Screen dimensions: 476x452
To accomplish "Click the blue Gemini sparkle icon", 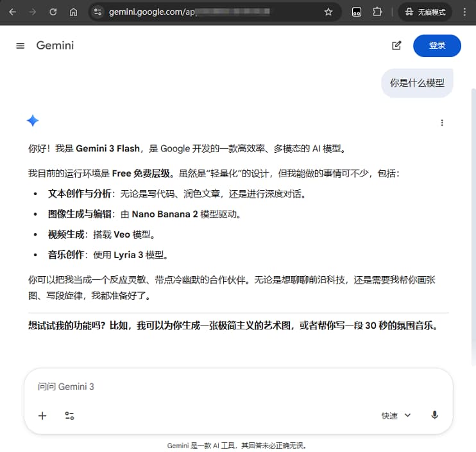I will click(33, 121).
